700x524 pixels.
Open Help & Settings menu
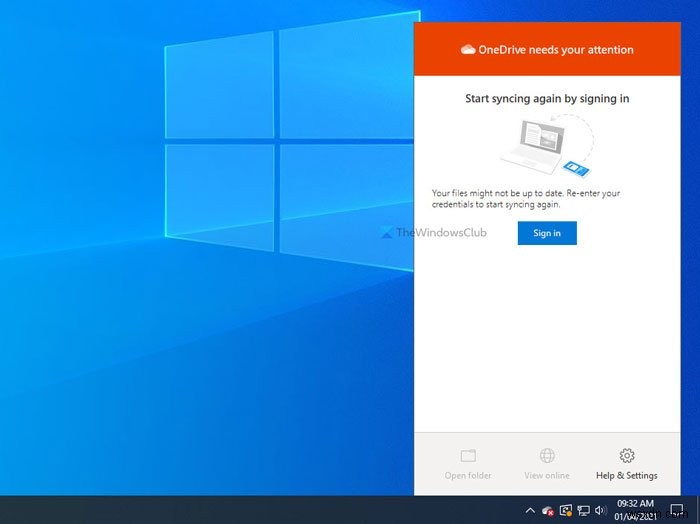click(626, 464)
